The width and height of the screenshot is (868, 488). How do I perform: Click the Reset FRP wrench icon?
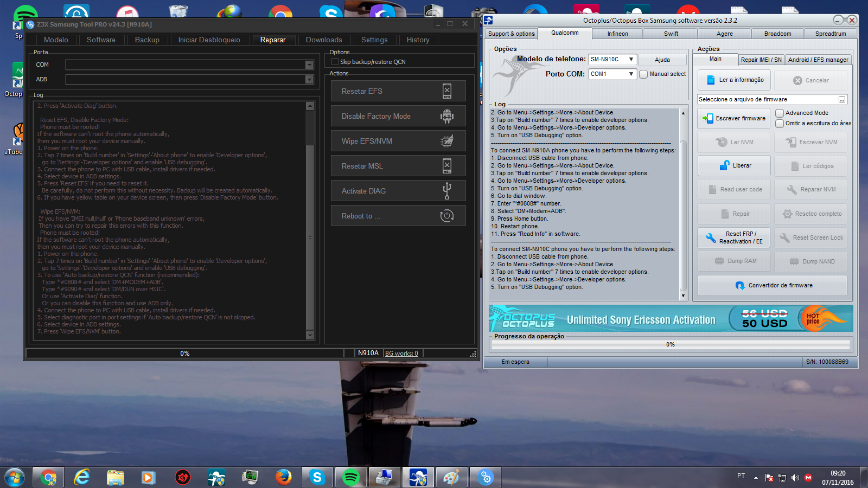point(711,237)
